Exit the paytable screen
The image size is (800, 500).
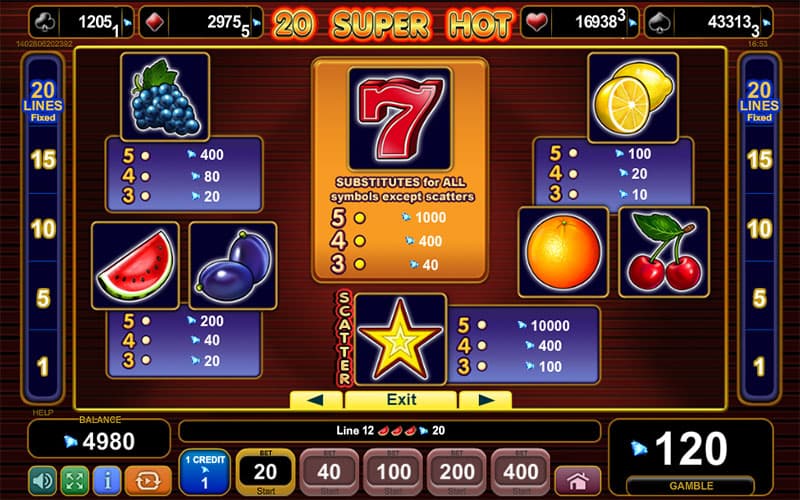pyautogui.click(x=401, y=399)
